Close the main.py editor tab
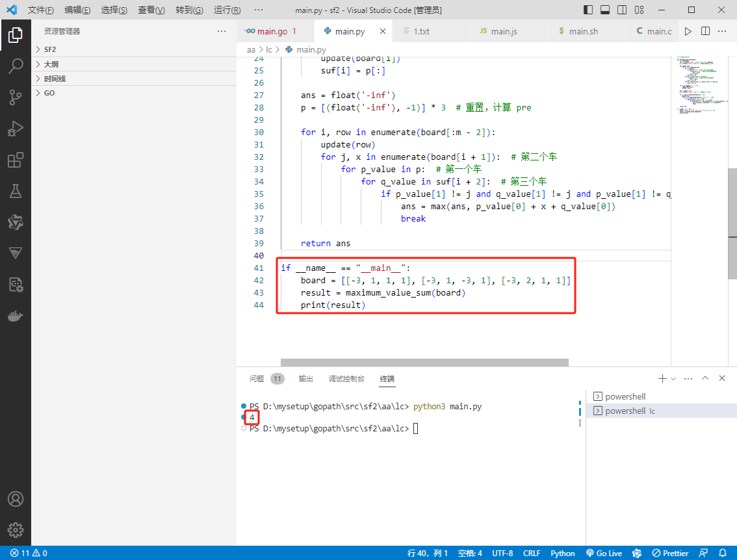The height and width of the screenshot is (560, 737). click(x=383, y=31)
